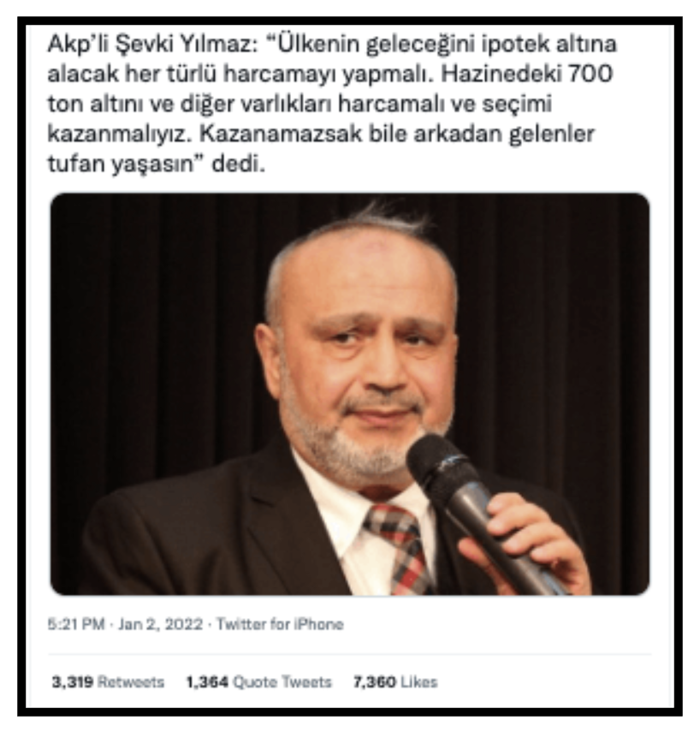The height and width of the screenshot is (738, 700).
Task: Click the retweet count number 3,319
Action: pyautogui.click(x=73, y=682)
